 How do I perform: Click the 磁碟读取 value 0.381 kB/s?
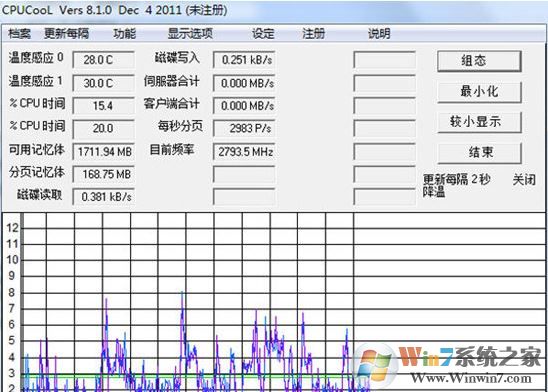click(x=103, y=197)
